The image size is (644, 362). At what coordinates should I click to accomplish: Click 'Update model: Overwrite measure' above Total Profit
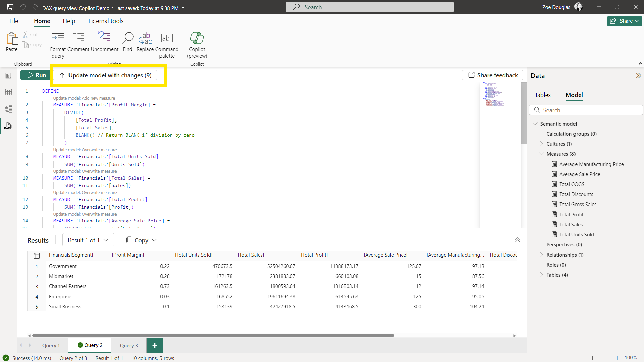click(x=85, y=192)
